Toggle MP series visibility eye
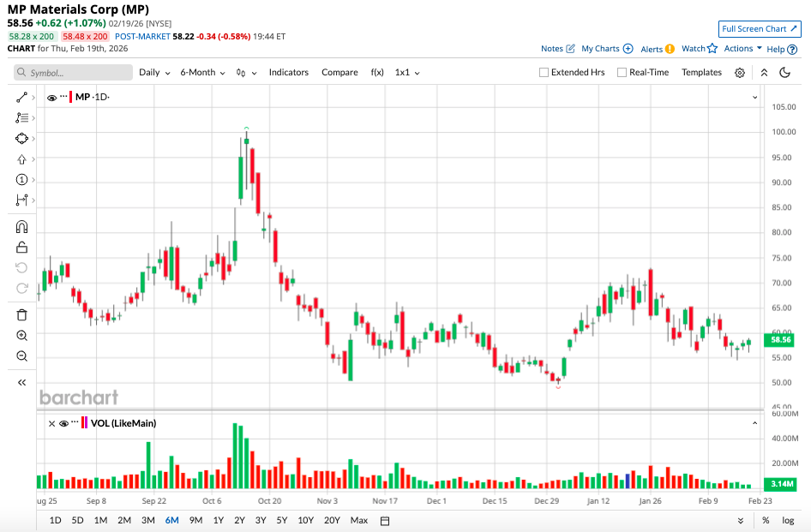This screenshot has width=811, height=532. pos(51,97)
